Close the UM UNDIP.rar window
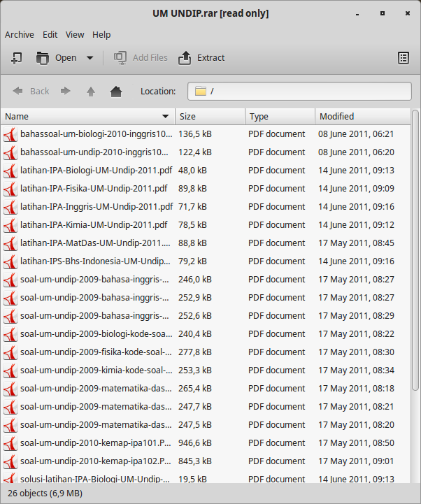 tap(408, 13)
